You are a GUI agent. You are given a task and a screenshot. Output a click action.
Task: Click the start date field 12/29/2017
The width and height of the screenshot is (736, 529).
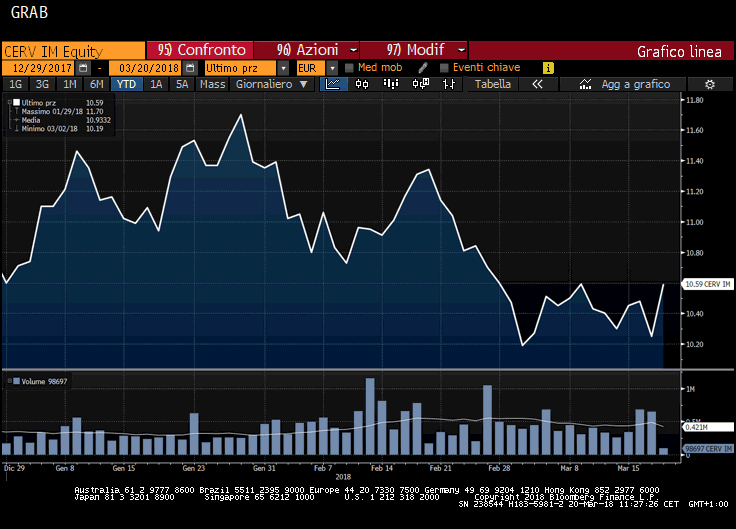click(x=39, y=68)
